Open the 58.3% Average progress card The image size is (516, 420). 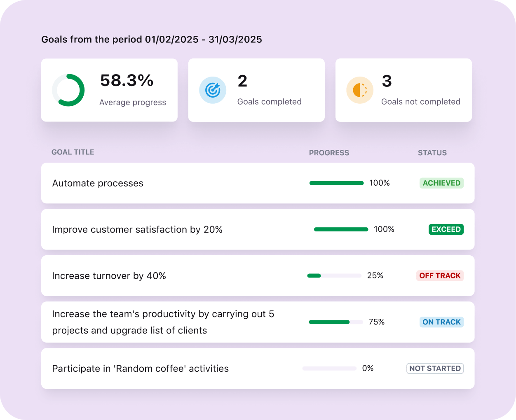109,90
